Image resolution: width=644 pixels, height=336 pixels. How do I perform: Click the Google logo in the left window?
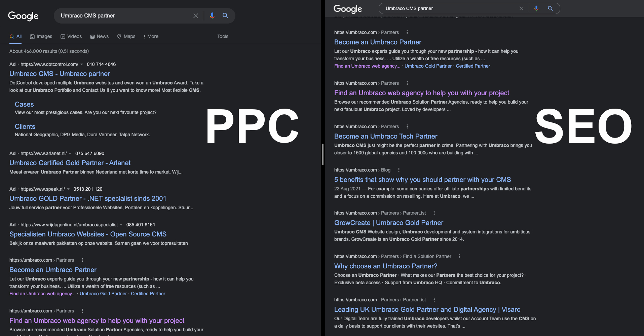click(x=23, y=16)
